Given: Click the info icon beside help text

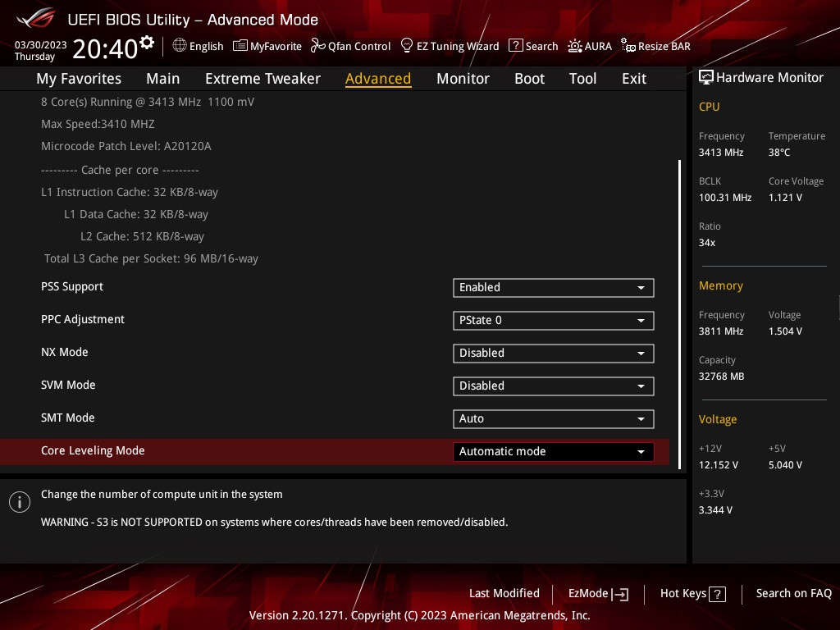Looking at the screenshot, I should coord(20,502).
